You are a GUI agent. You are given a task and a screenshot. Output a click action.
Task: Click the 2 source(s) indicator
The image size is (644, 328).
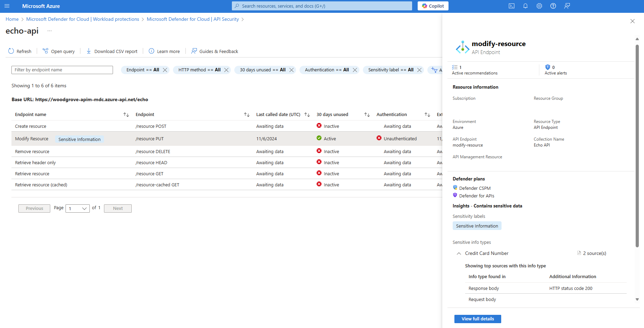592,253
